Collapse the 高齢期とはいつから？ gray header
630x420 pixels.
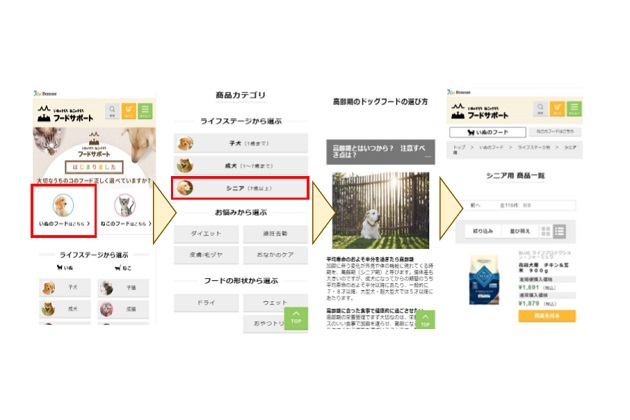[x=380, y=152]
